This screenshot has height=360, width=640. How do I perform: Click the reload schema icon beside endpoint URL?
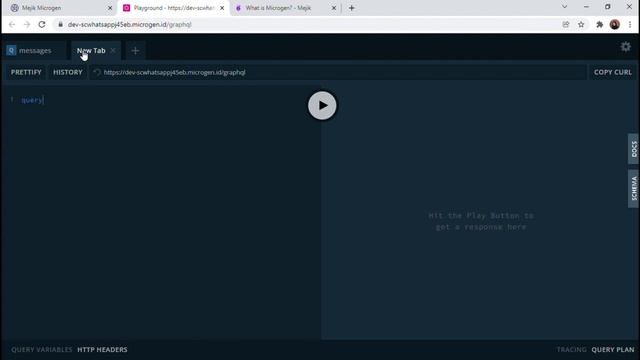coord(97,72)
